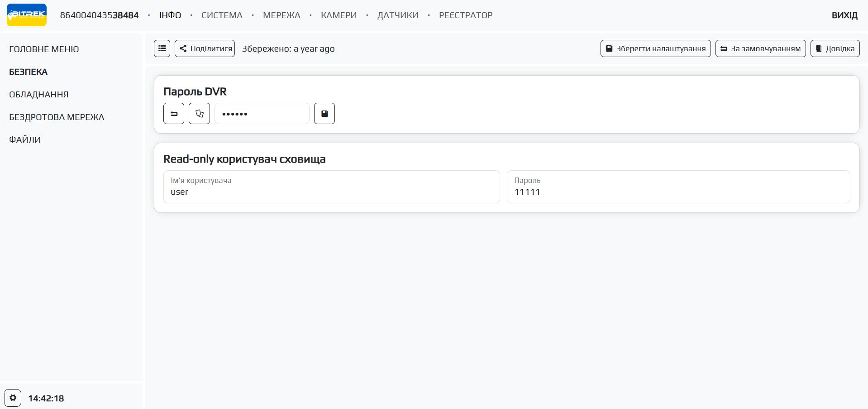Click the Поділитися share button
This screenshot has width=868, height=409.
pos(205,48)
